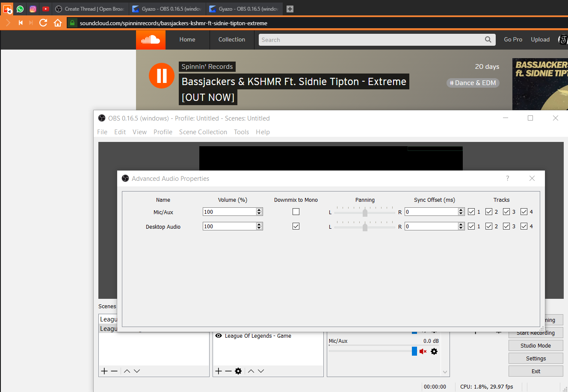The width and height of the screenshot is (568, 392).
Task: Open source properties gear in Sources toolbar
Action: (x=238, y=371)
